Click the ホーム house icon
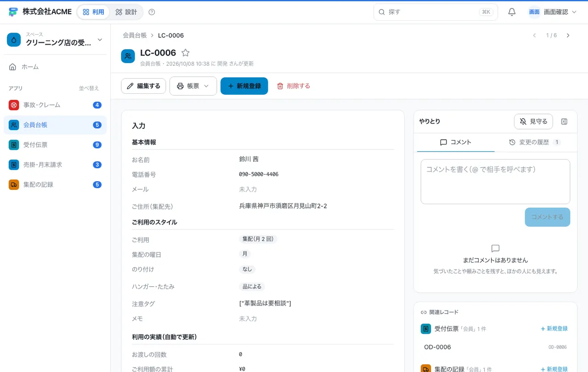This screenshot has height=372, width=588. (13, 67)
